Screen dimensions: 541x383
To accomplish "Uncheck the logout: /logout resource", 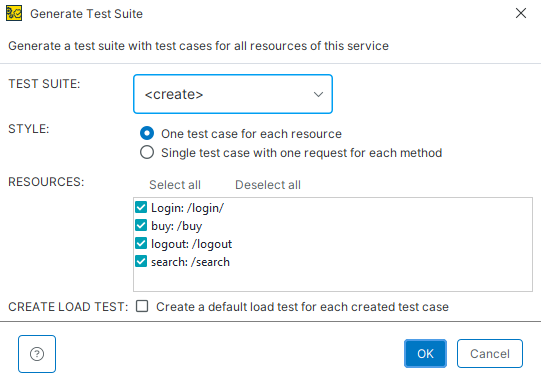I will point(141,243).
